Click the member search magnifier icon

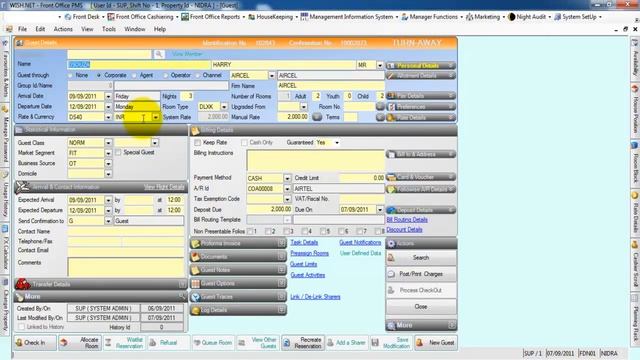159,54
